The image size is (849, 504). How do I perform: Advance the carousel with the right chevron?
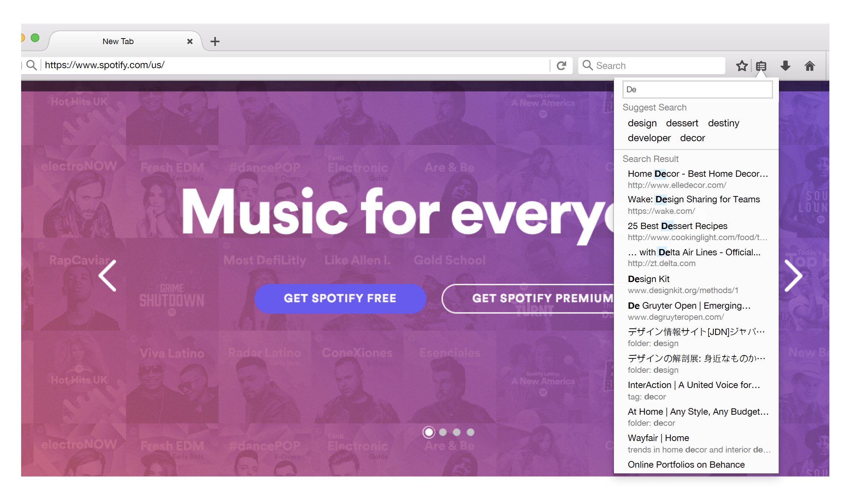(x=793, y=275)
